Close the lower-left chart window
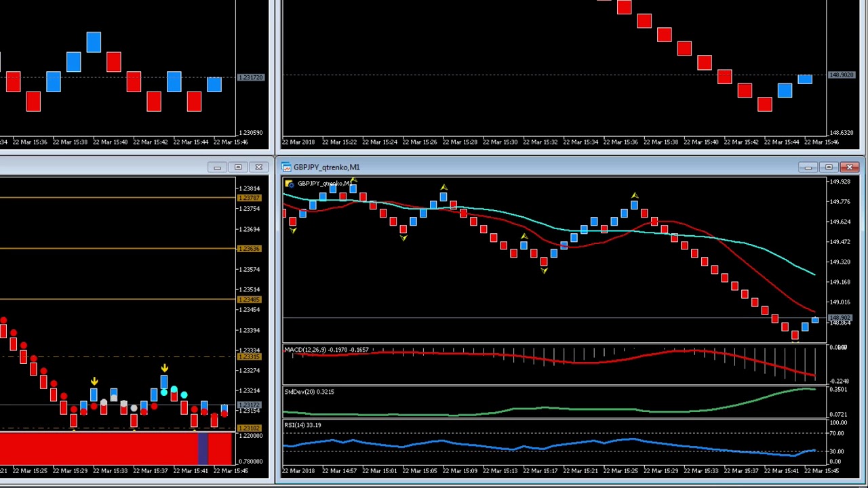 click(x=258, y=167)
